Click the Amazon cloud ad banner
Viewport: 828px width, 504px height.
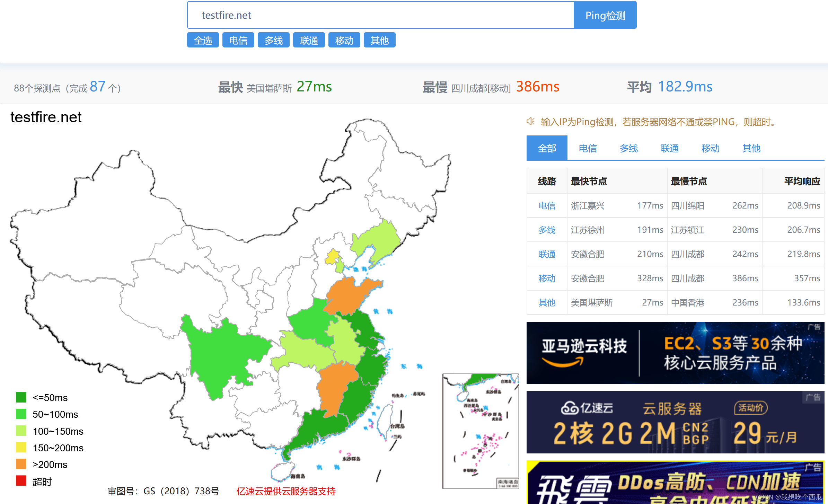point(675,353)
